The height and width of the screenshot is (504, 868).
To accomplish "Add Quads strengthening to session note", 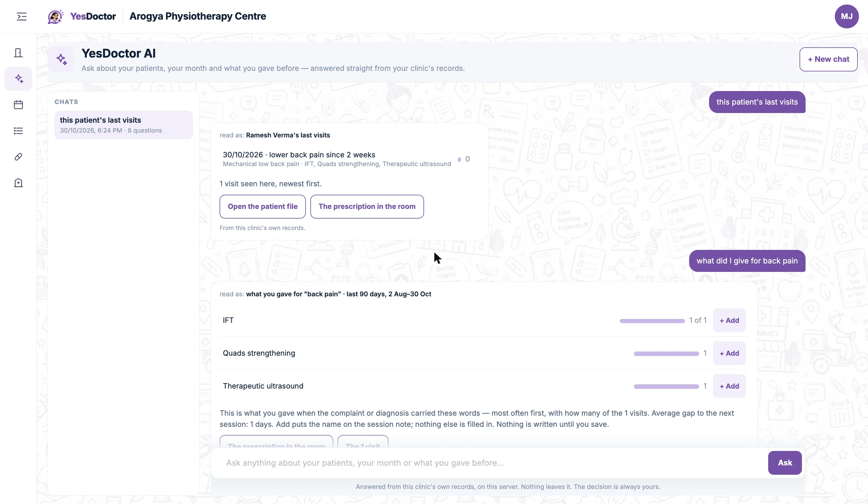I will 729,353.
